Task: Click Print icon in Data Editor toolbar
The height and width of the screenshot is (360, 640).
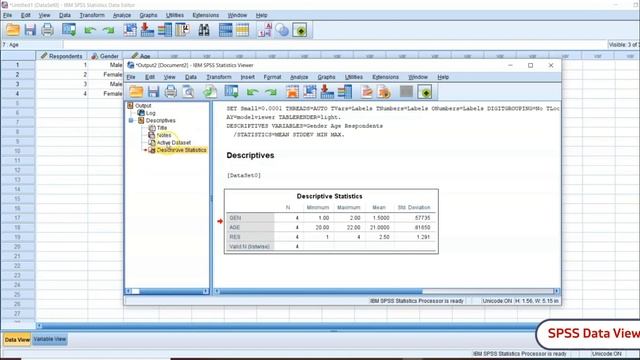Action: pos(47,30)
